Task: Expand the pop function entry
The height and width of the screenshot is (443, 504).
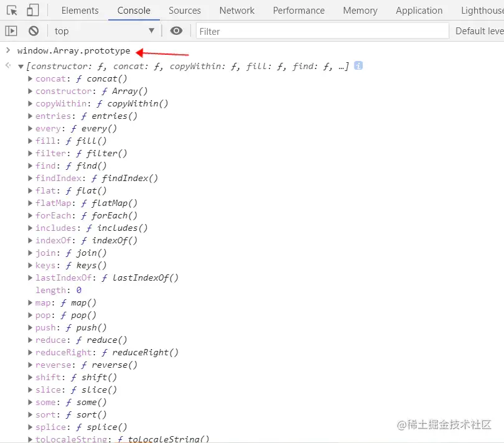Action: (30, 315)
